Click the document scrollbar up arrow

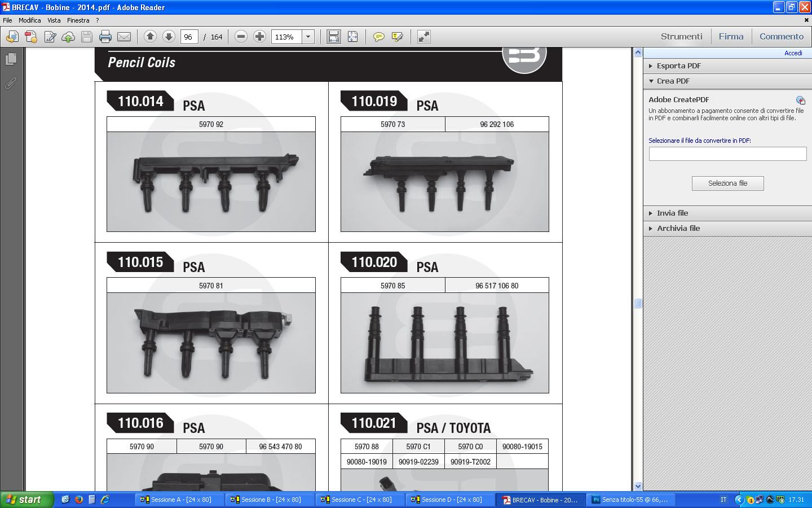(638, 52)
